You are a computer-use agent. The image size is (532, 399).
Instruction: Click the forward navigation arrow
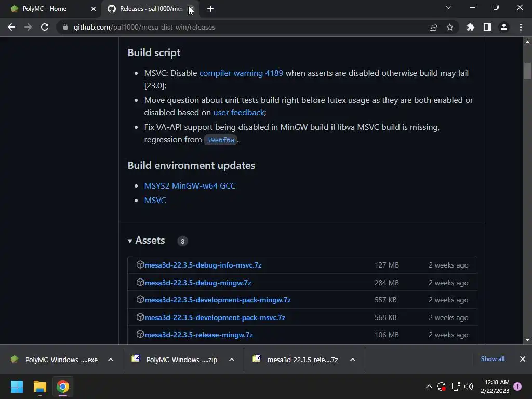click(28, 27)
